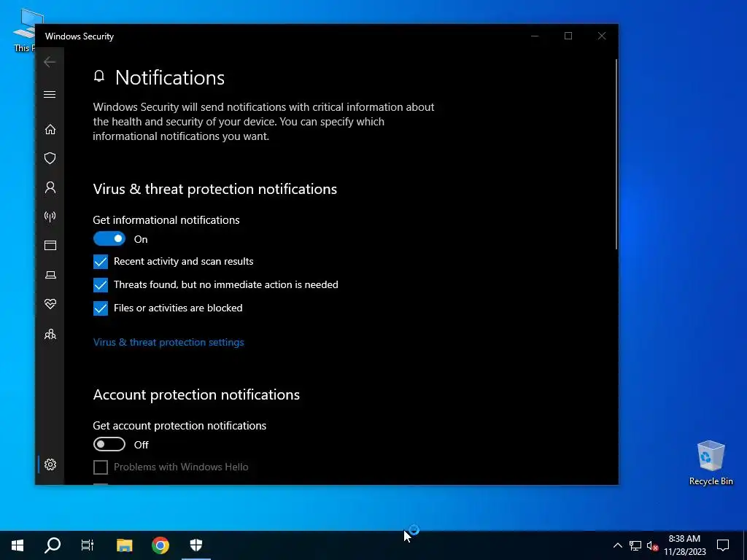Go back with the arrow icon
This screenshot has height=560, width=747.
50,62
